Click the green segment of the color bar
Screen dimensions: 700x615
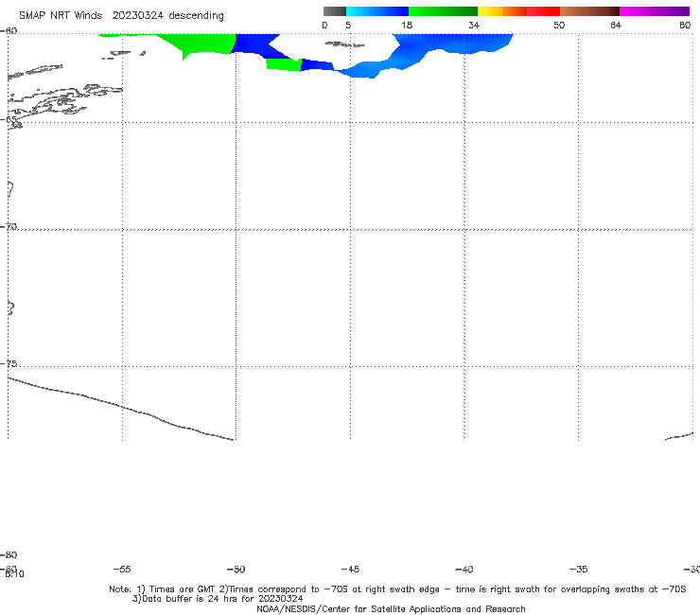(443, 11)
